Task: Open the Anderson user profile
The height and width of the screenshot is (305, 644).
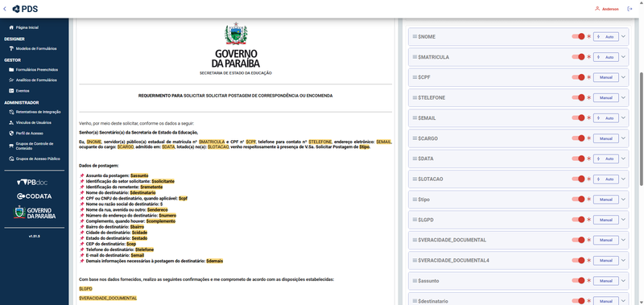Action: coord(607,9)
